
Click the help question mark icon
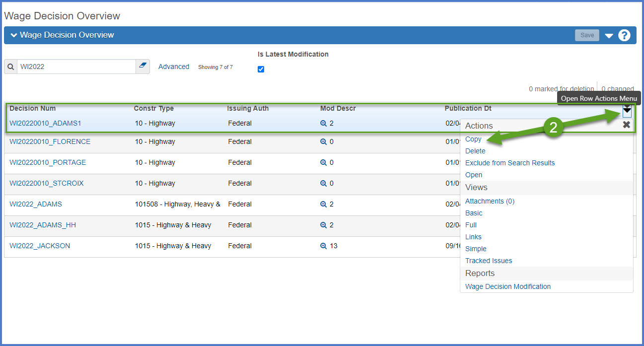pyautogui.click(x=624, y=35)
